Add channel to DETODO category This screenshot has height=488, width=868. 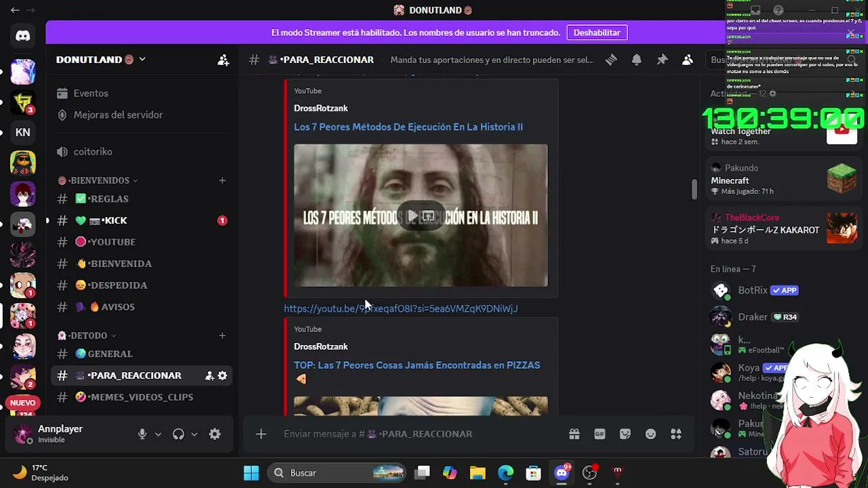pyautogui.click(x=222, y=335)
